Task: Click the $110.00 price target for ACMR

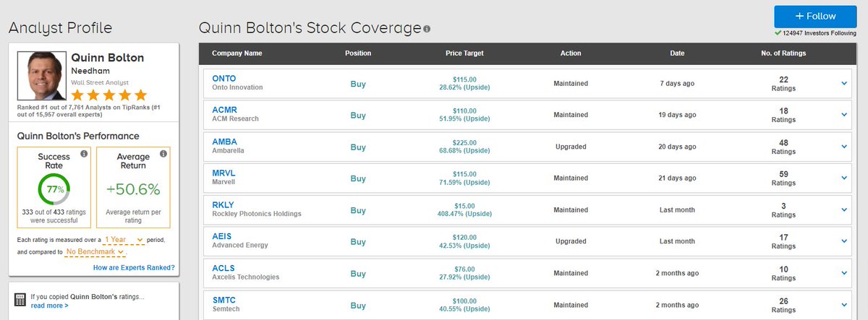Action: 464,111
